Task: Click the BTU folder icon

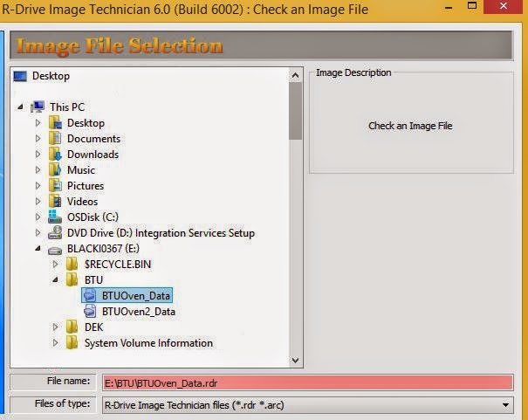Action: pos(72,279)
